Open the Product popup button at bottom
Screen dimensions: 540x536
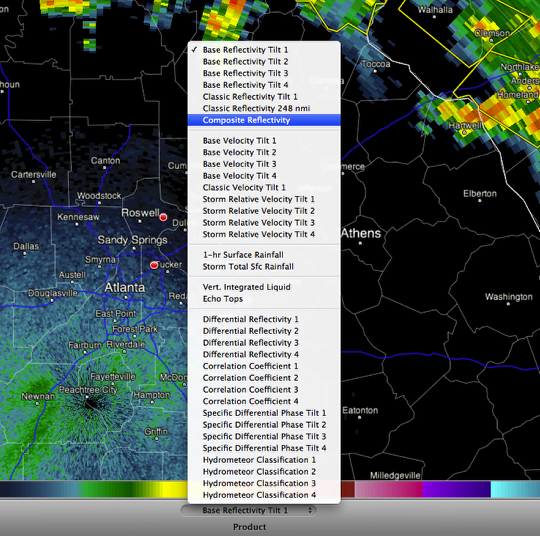click(x=248, y=510)
